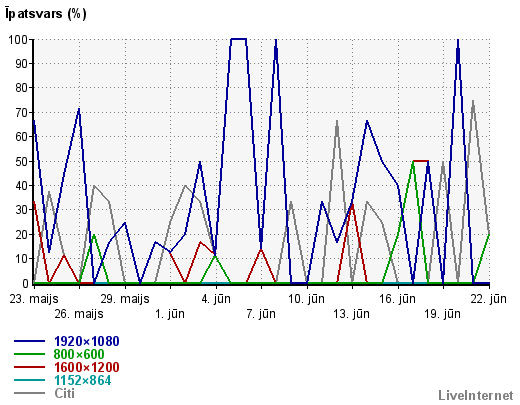The height and width of the screenshot is (405, 520).
Task: Click the 80 value on y-axis
Action: (22, 88)
